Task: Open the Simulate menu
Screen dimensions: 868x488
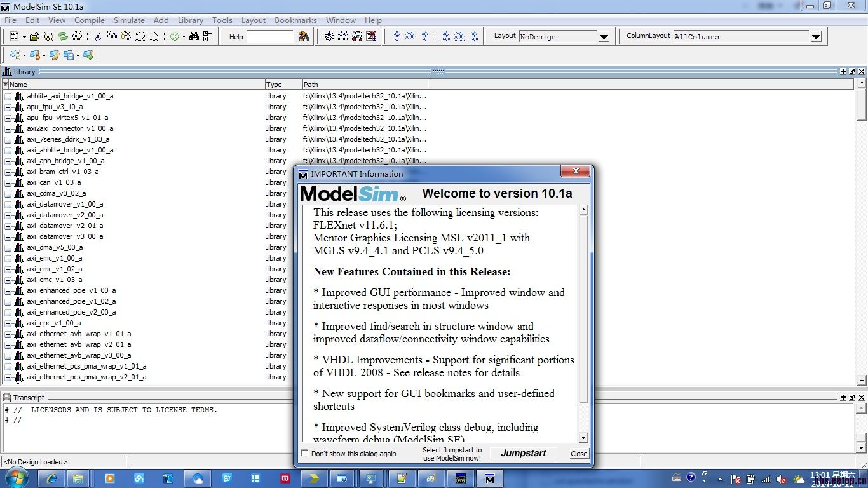Action: click(x=129, y=20)
